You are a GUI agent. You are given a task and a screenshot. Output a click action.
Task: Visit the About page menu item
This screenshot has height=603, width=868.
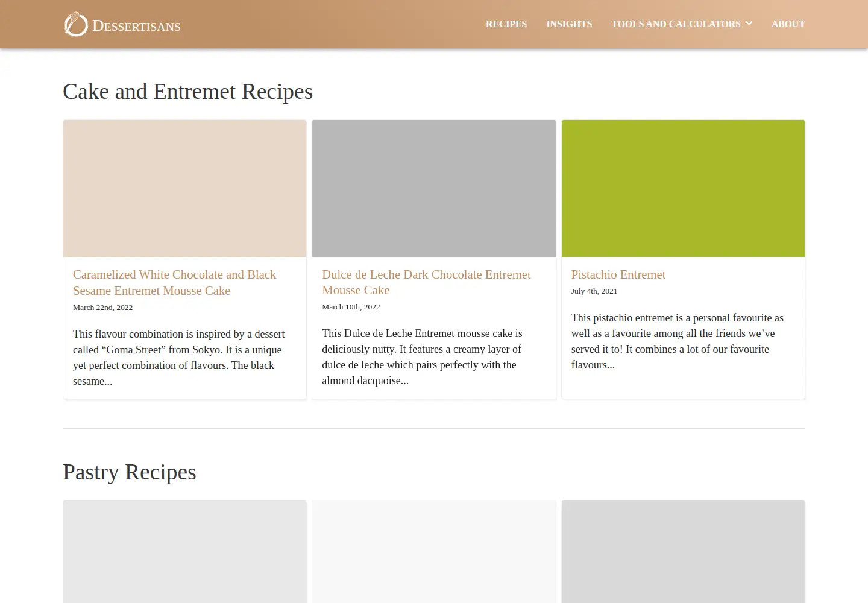click(x=788, y=24)
